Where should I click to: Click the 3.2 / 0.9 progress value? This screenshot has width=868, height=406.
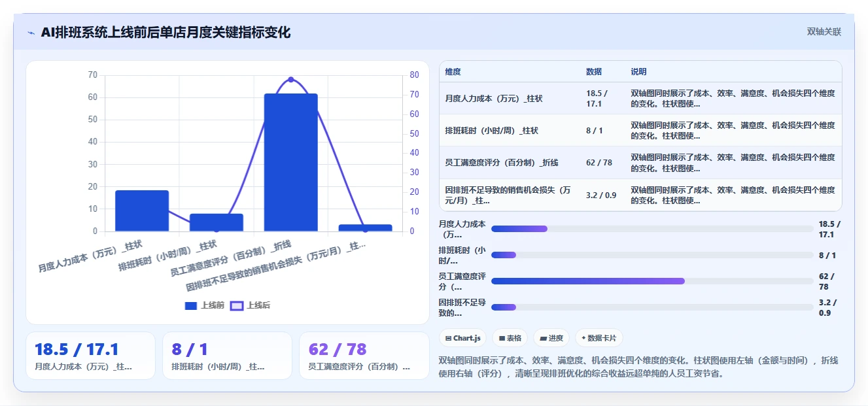(x=827, y=307)
